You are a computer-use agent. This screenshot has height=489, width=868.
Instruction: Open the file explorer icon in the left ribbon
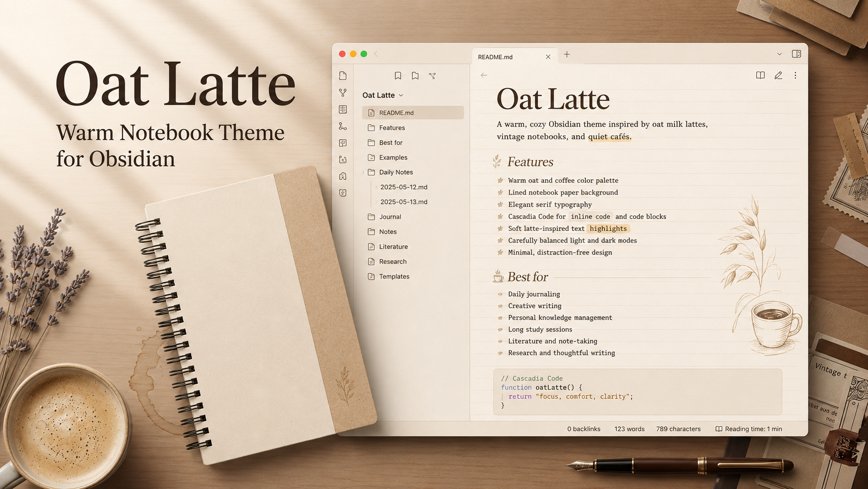(x=343, y=76)
